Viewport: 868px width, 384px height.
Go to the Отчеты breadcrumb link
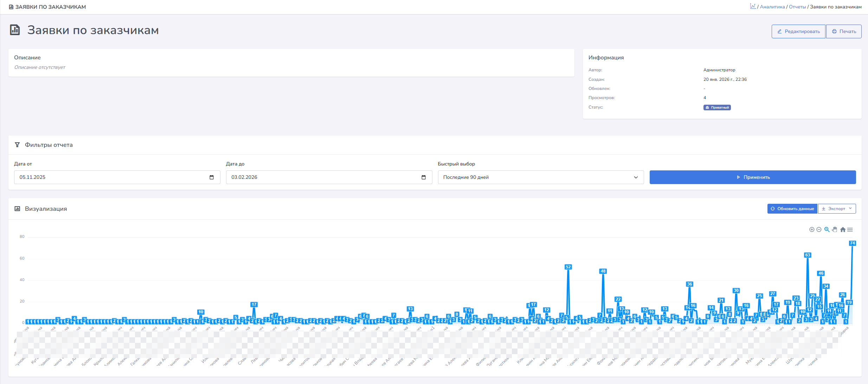pyautogui.click(x=797, y=7)
